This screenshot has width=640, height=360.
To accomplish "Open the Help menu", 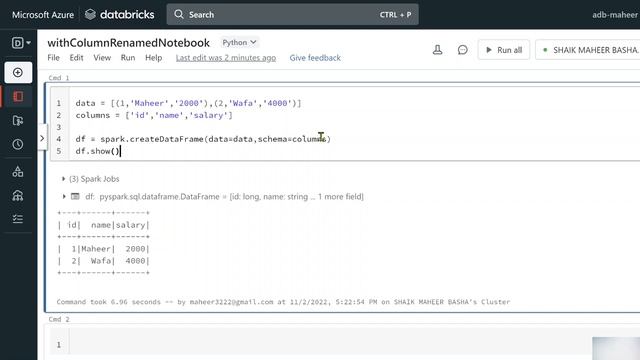I will pyautogui.click(x=153, y=58).
